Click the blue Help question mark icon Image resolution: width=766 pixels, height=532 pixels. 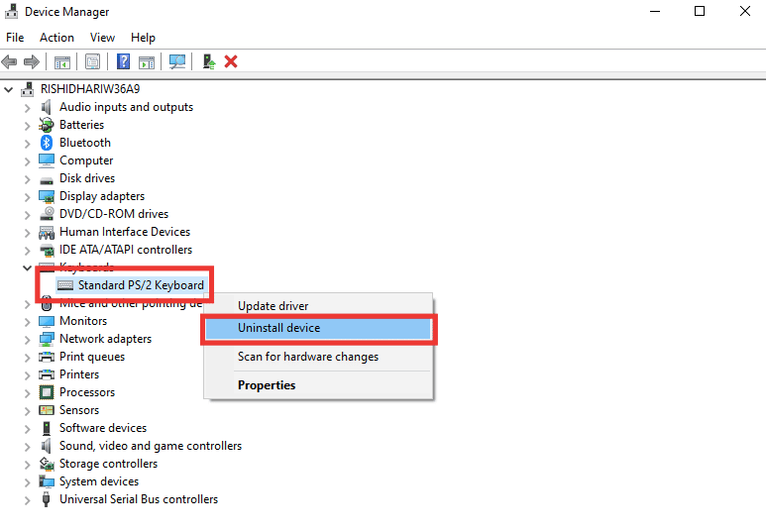pyautogui.click(x=123, y=61)
